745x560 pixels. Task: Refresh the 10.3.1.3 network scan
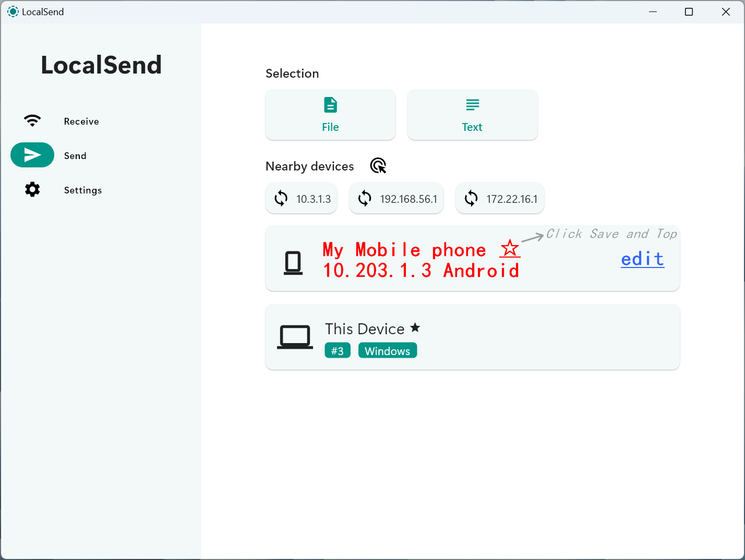pyautogui.click(x=280, y=198)
